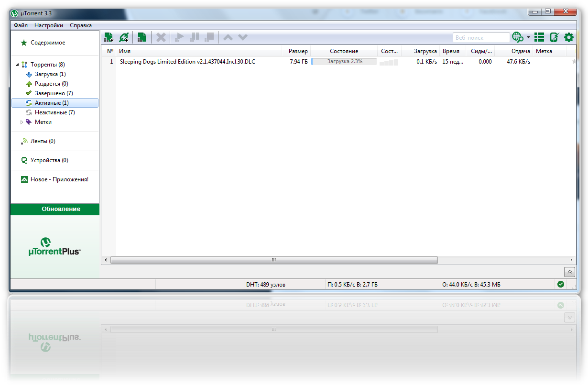Screen dimensions: 588x388
Task: Open search engine dropdown arrow
Action: [x=528, y=37]
